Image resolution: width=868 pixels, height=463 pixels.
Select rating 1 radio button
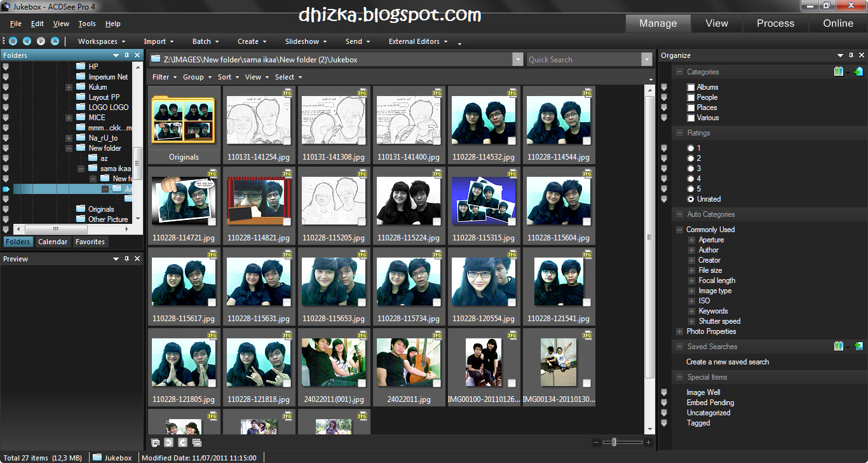click(691, 148)
